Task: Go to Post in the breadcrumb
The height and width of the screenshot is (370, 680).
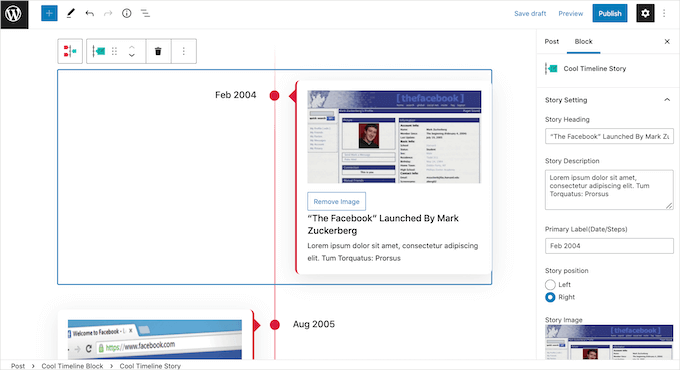Action: tap(18, 366)
